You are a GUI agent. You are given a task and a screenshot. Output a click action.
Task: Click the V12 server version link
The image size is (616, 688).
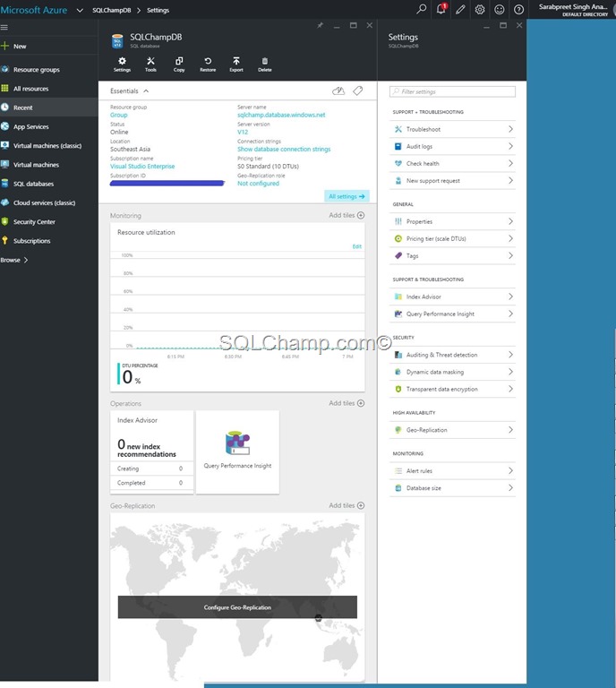click(243, 132)
